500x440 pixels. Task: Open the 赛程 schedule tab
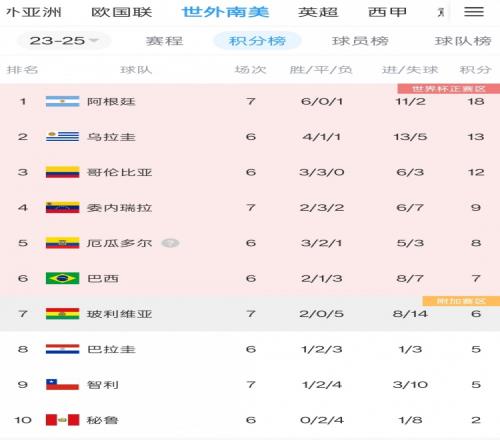(164, 41)
